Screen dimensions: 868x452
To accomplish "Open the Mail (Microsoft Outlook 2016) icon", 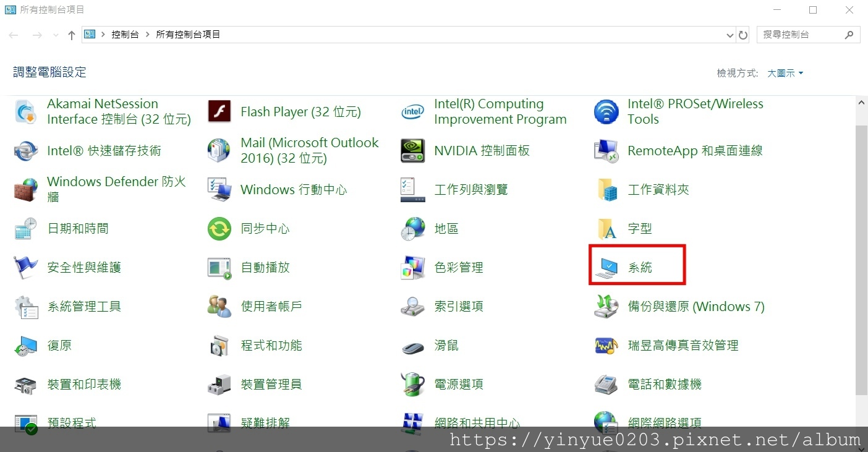I will tap(219, 151).
